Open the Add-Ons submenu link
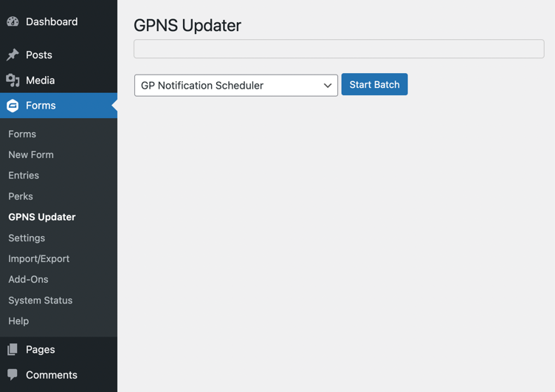 (28, 279)
